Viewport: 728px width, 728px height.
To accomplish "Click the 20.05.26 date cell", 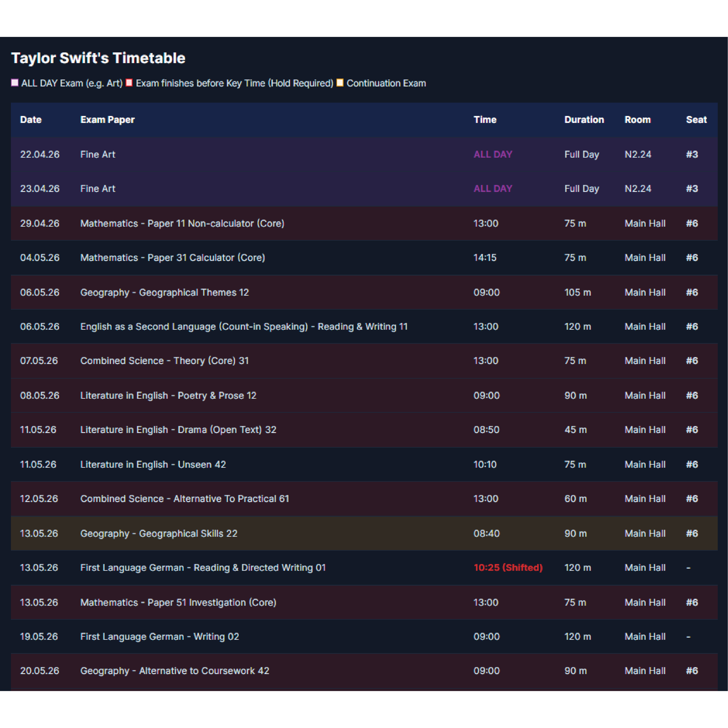I will click(40, 671).
